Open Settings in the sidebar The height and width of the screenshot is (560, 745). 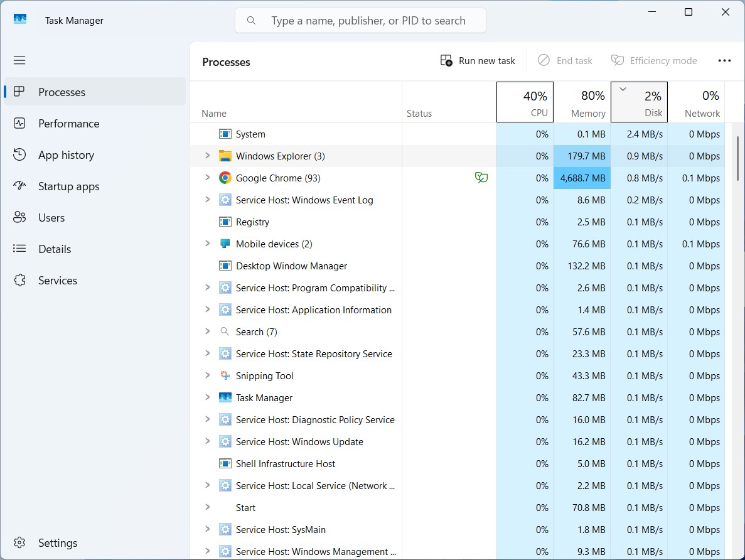[57, 543]
